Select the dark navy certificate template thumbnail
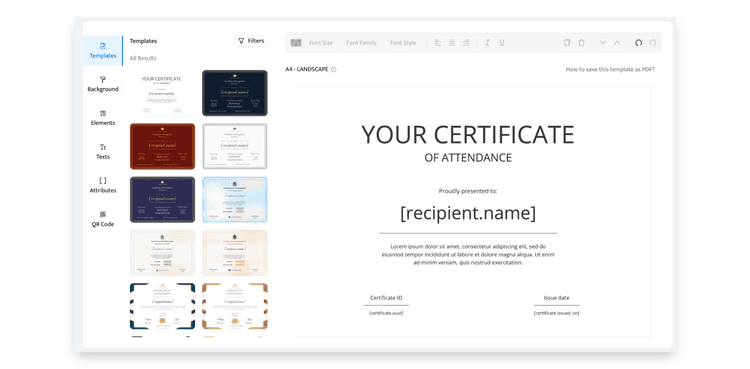Viewport: 750px width, 369px height. [235, 93]
